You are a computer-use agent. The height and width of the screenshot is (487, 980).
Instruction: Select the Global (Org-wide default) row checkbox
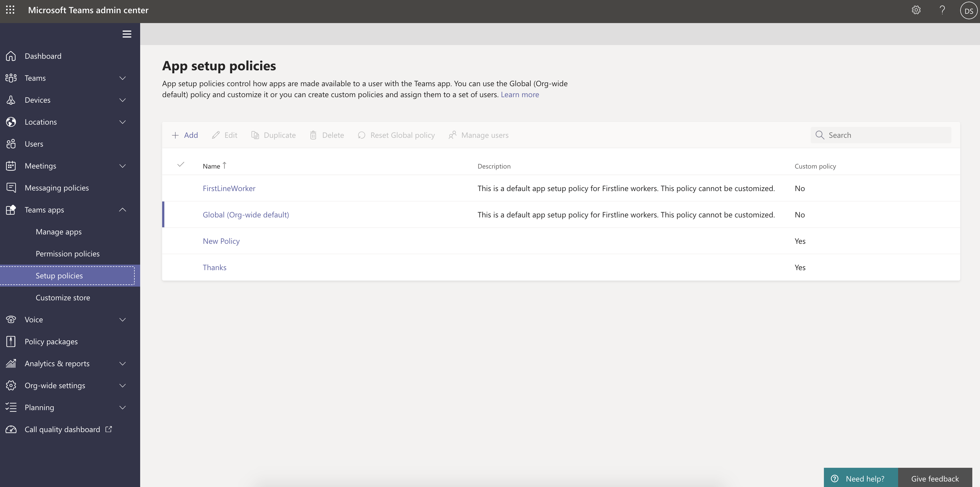pos(181,215)
